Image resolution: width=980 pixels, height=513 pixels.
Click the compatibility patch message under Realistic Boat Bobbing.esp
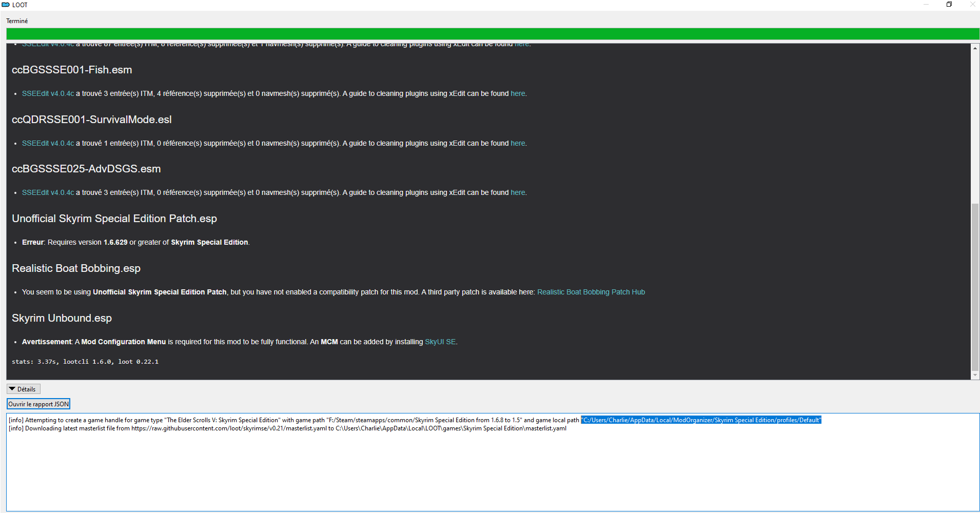point(334,292)
